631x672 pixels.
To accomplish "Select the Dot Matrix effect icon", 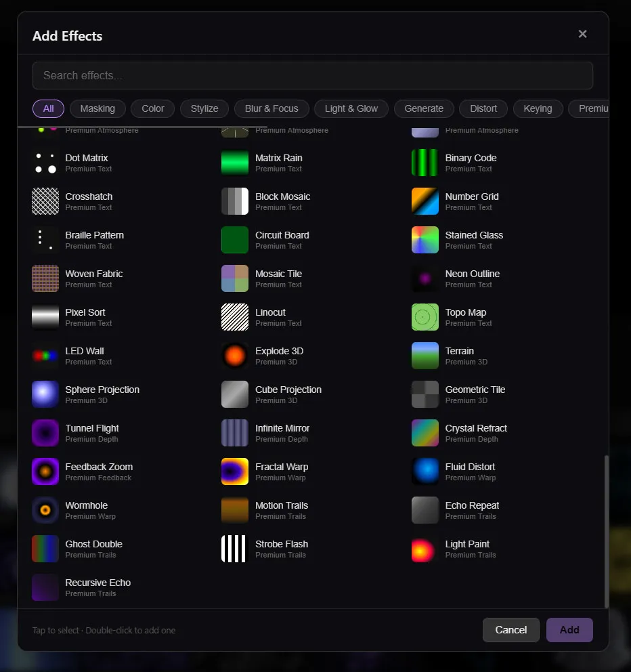I will click(45, 163).
